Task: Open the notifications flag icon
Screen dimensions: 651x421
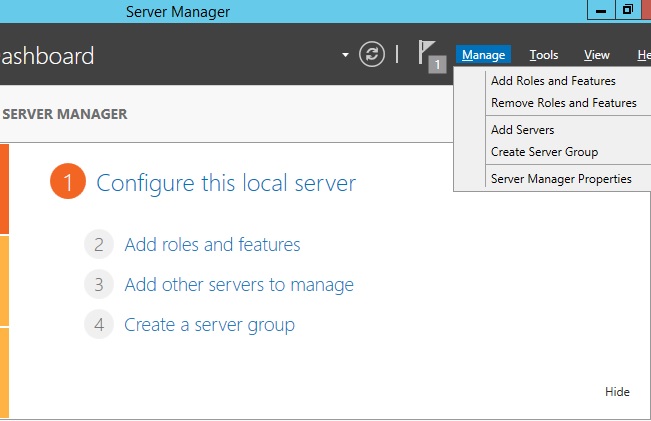Action: (x=426, y=53)
